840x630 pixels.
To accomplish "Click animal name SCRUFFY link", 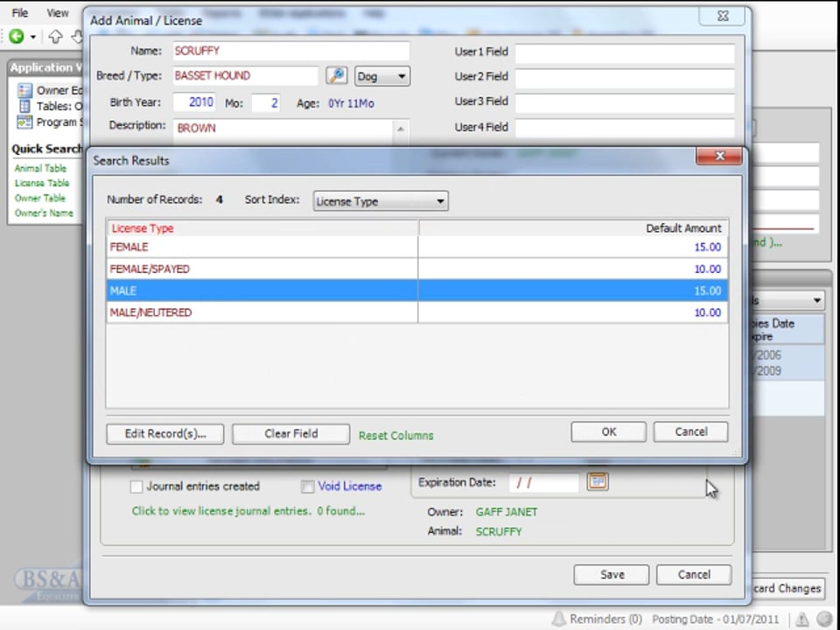I will [x=498, y=532].
